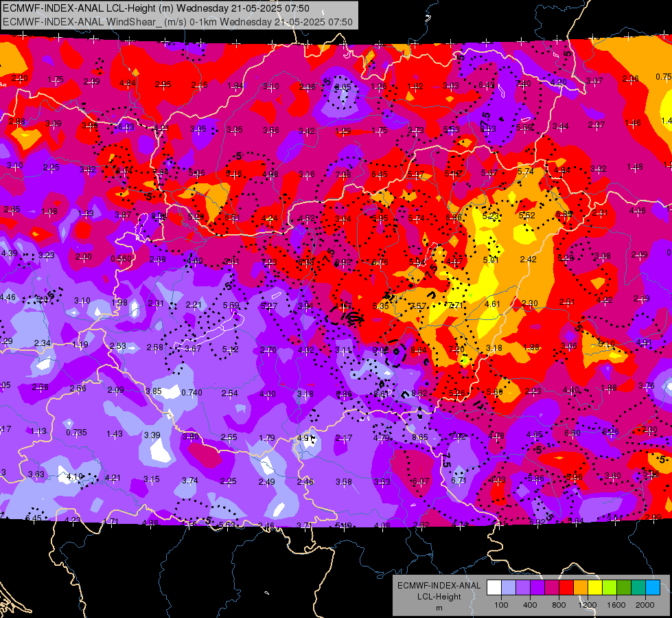Click the sky blue legend swatch after 2000
The width and height of the screenshot is (672, 618).
tap(653, 588)
